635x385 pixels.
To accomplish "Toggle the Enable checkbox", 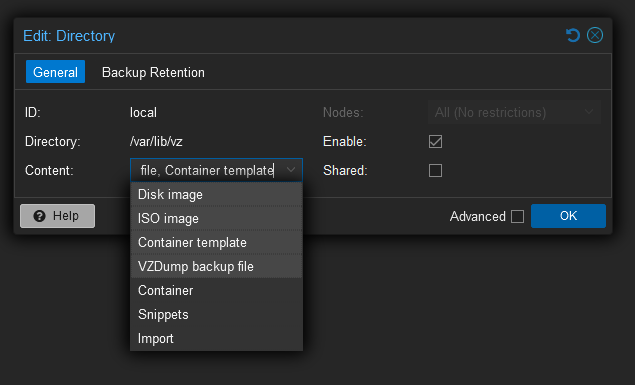I will click(x=435, y=141).
